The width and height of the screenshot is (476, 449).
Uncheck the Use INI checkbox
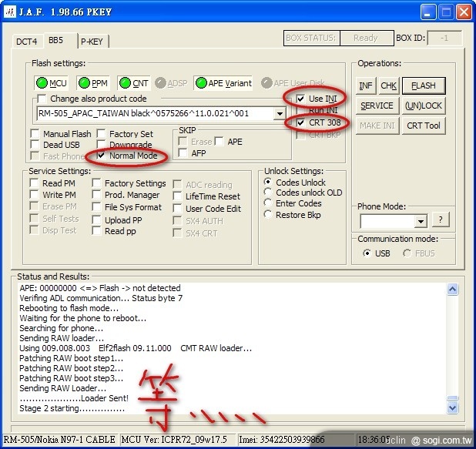click(300, 99)
